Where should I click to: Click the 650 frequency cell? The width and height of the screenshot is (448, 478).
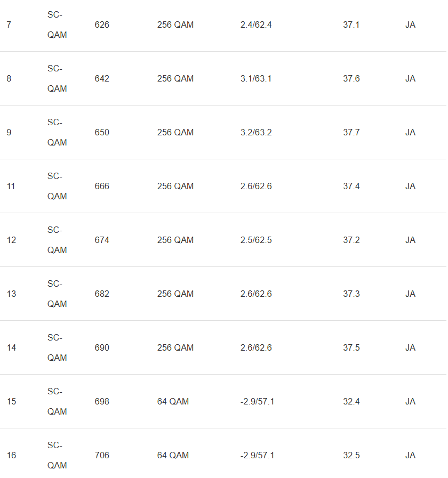(x=102, y=133)
